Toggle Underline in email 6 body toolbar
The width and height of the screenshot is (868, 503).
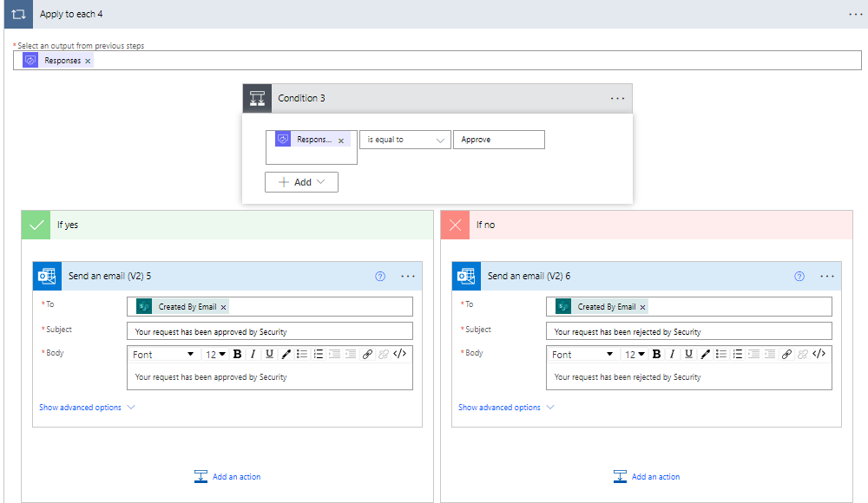(688, 354)
